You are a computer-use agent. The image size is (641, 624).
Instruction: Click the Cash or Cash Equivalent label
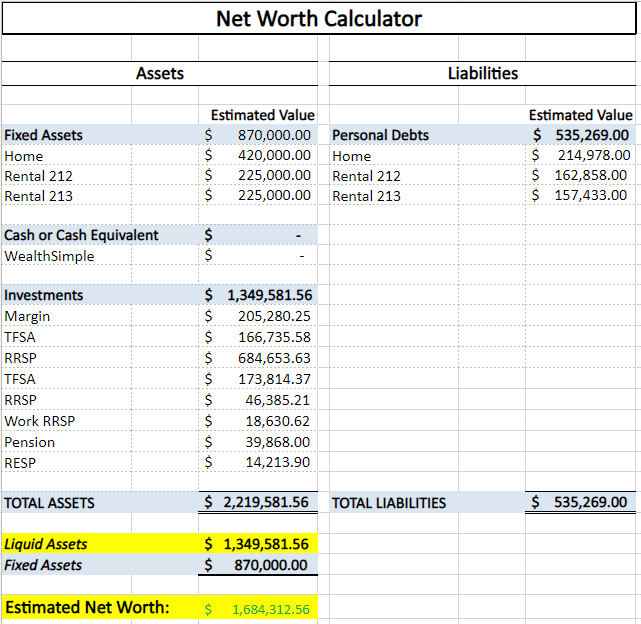click(81, 235)
